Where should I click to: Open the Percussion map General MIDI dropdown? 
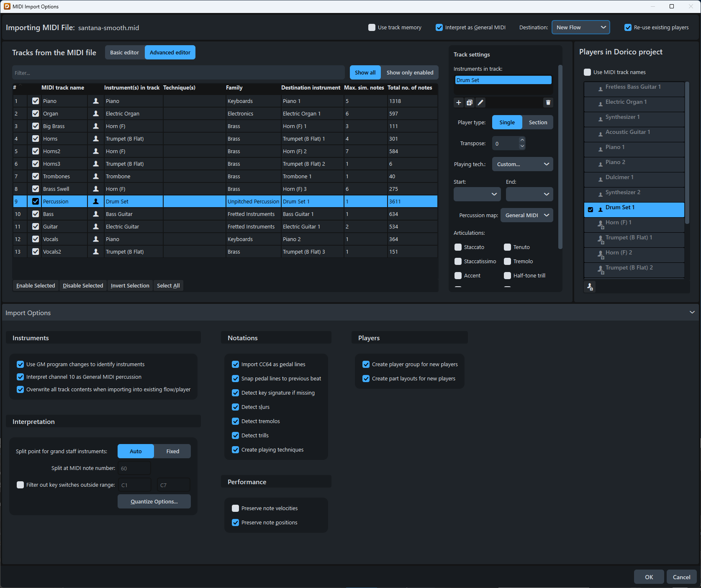(x=526, y=215)
